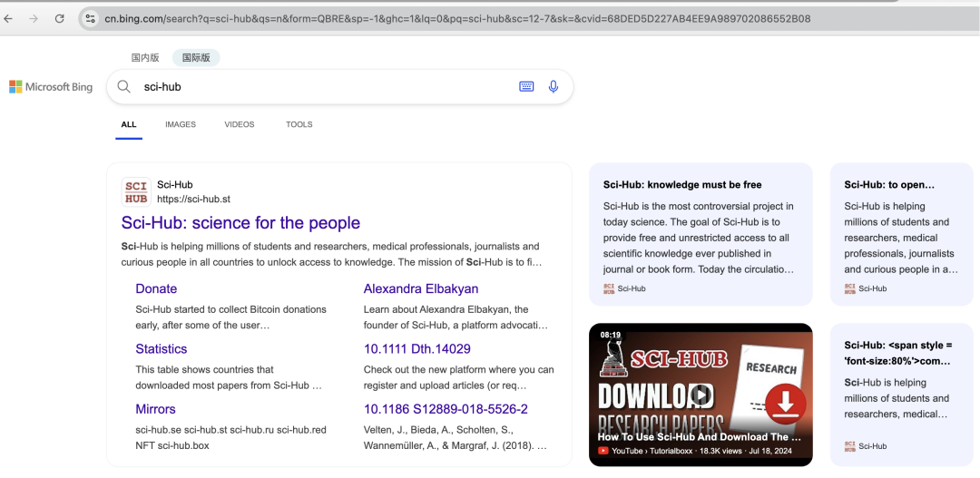Viewport: 980px width, 478px height.
Task: Open the Donate sublink
Action: point(156,288)
